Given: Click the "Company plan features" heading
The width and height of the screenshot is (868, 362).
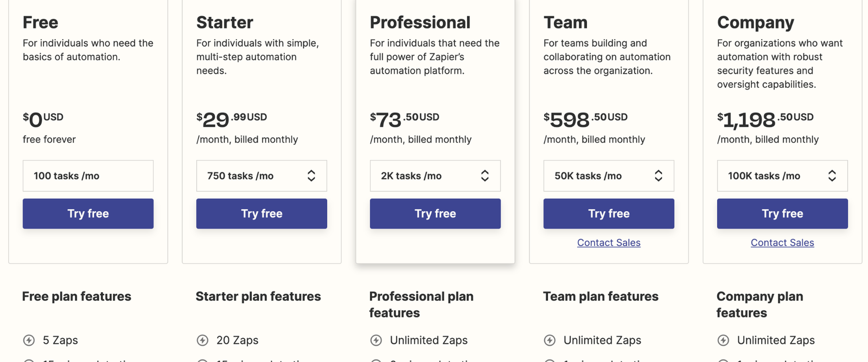Looking at the screenshot, I should click(760, 305).
